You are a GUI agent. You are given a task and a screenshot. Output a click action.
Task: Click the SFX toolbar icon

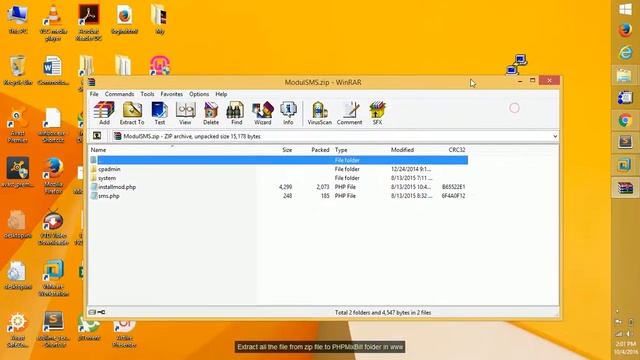pos(378,113)
